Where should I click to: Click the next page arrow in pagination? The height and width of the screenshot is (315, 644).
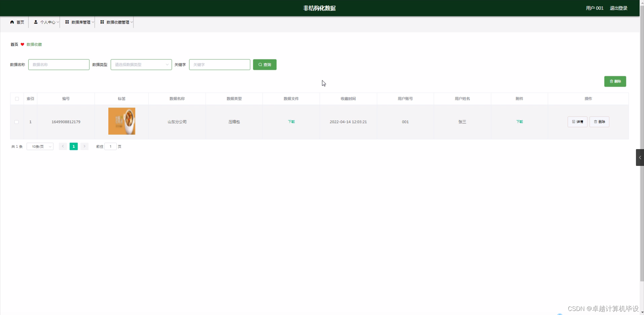click(x=84, y=146)
